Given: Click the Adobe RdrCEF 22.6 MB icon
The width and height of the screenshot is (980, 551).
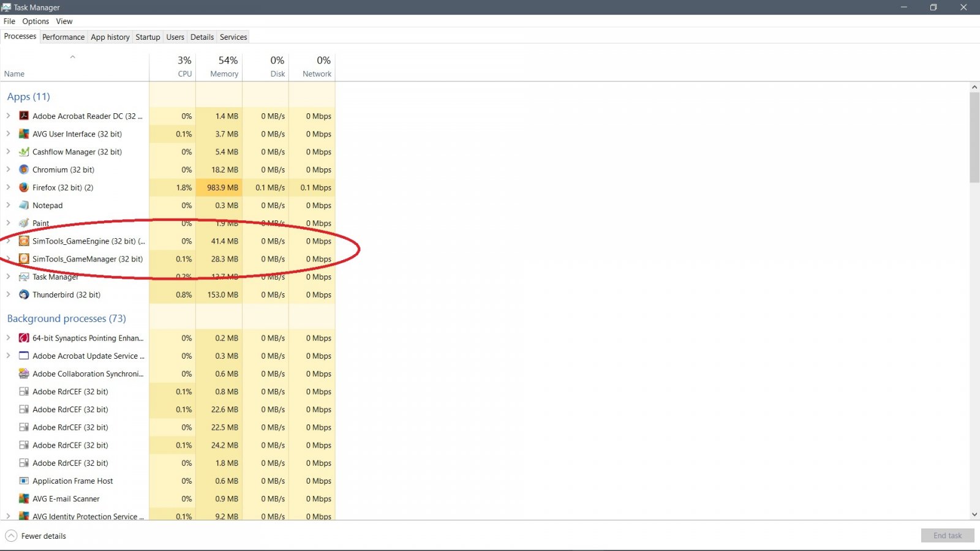Looking at the screenshot, I should (24, 409).
